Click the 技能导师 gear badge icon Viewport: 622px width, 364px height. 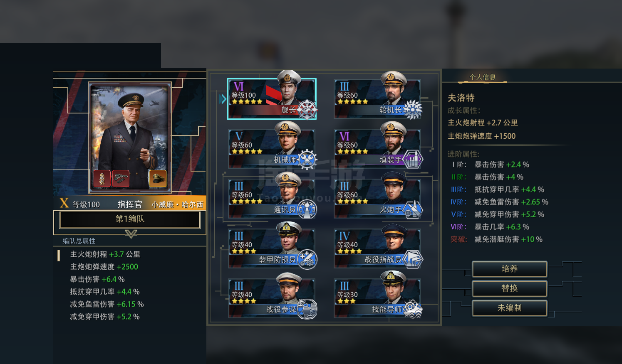tap(412, 309)
